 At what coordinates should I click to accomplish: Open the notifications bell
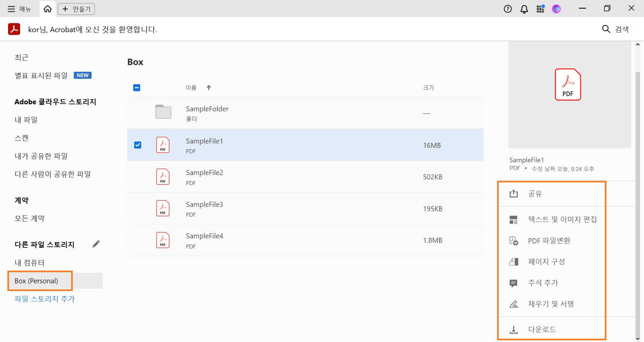point(524,9)
